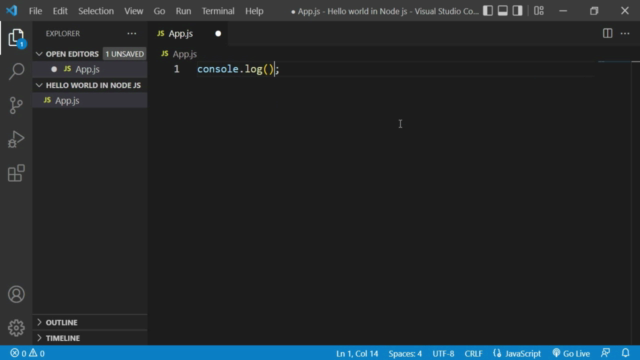This screenshot has height=360, width=640.
Task: Select App.js in the project folder
Action: [x=90, y=100]
